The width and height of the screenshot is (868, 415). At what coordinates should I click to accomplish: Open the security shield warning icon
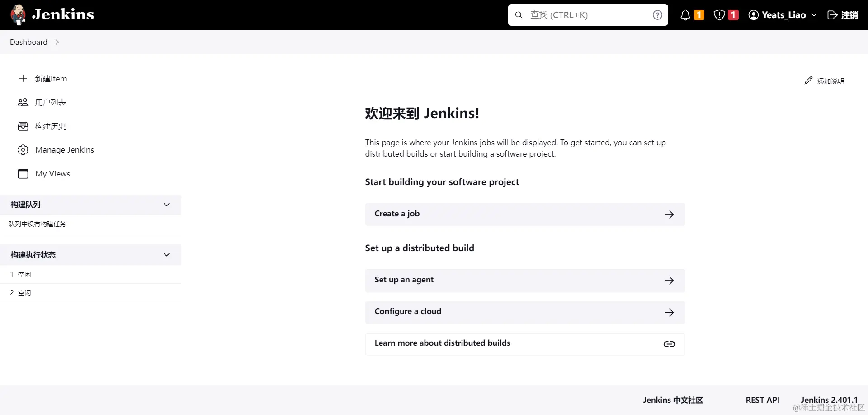click(719, 15)
